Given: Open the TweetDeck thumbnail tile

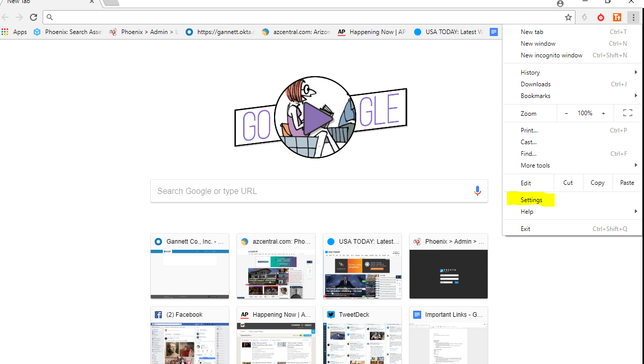Looking at the screenshot, I should pyautogui.click(x=362, y=335).
